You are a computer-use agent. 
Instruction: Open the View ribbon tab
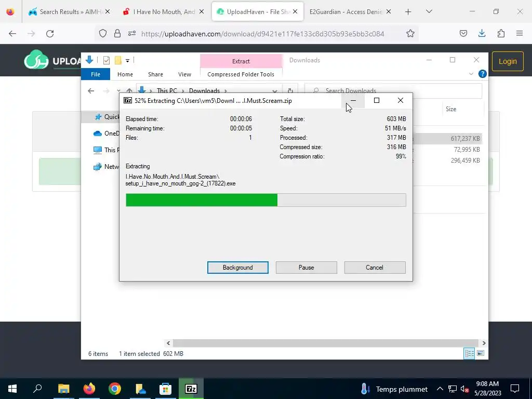click(184, 74)
